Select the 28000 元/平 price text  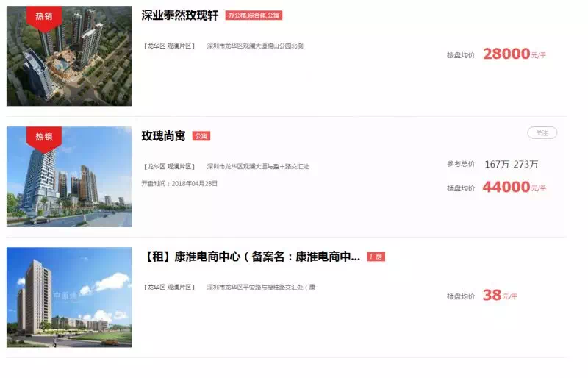[x=514, y=54]
